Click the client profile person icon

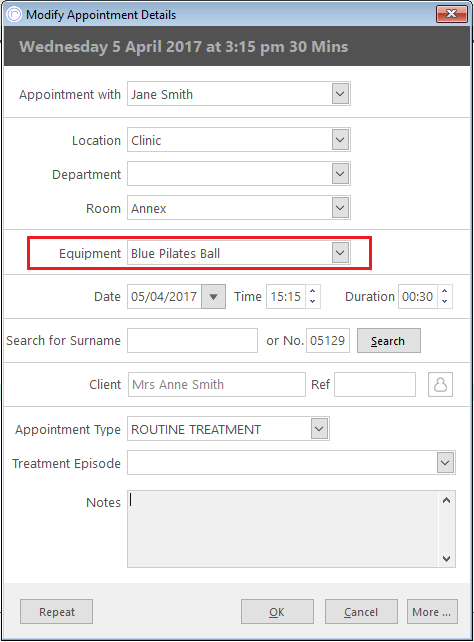point(440,384)
